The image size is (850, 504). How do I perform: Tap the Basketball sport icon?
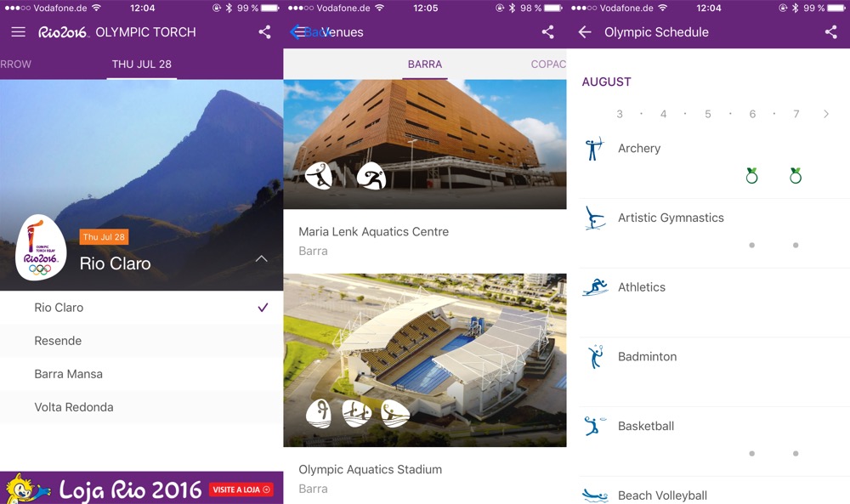tap(595, 426)
